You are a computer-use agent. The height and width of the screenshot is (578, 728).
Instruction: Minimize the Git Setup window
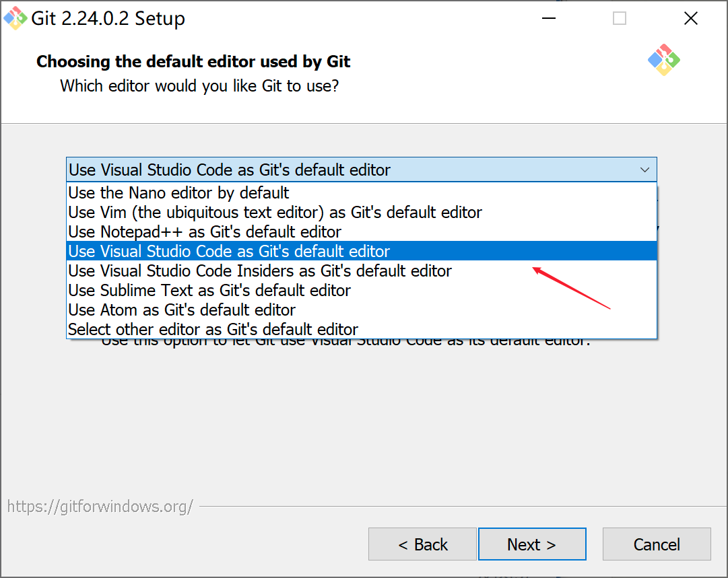coord(549,18)
